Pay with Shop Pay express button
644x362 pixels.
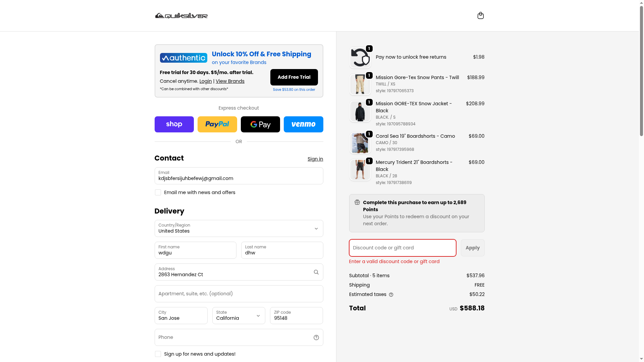[x=174, y=124]
